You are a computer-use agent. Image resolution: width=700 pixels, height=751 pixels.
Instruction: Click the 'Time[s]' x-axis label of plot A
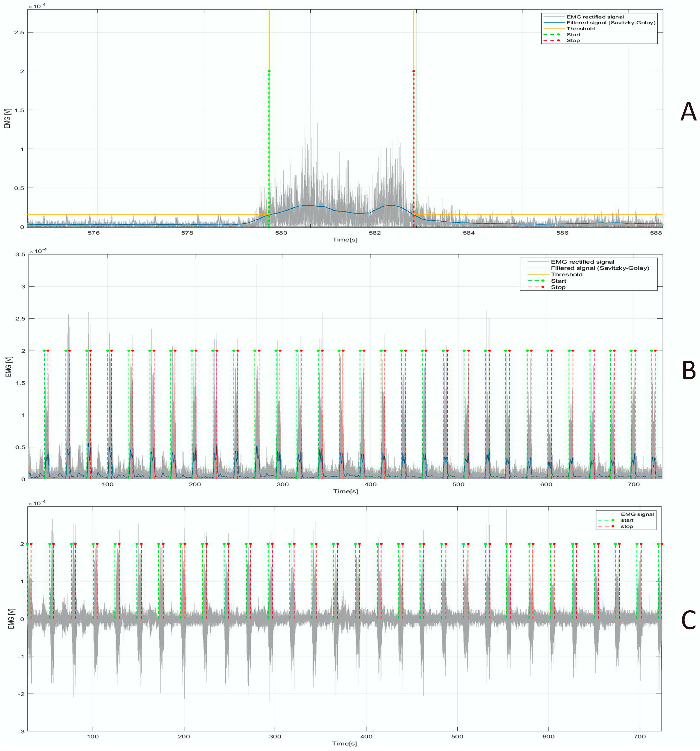click(x=345, y=239)
